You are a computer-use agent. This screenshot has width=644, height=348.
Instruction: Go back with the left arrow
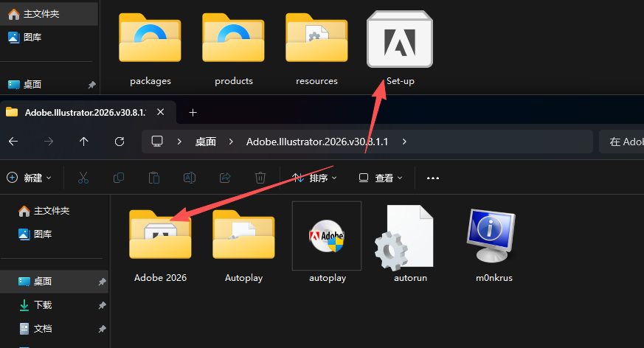coord(13,142)
